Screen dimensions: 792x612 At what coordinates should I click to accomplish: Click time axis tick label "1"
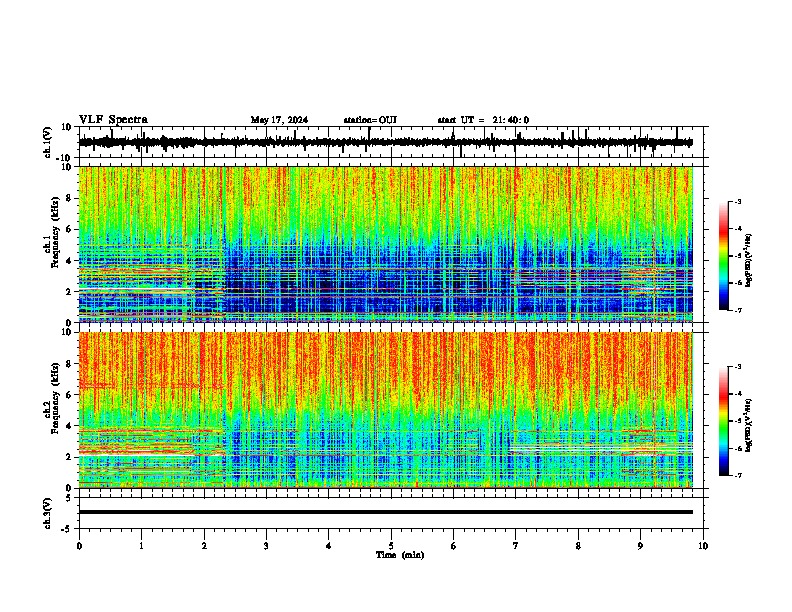pyautogui.click(x=141, y=546)
